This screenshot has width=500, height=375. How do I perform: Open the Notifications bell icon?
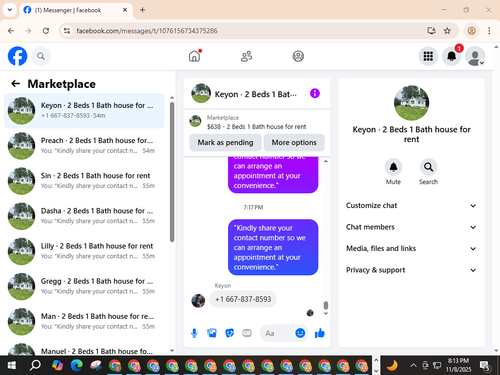[451, 56]
